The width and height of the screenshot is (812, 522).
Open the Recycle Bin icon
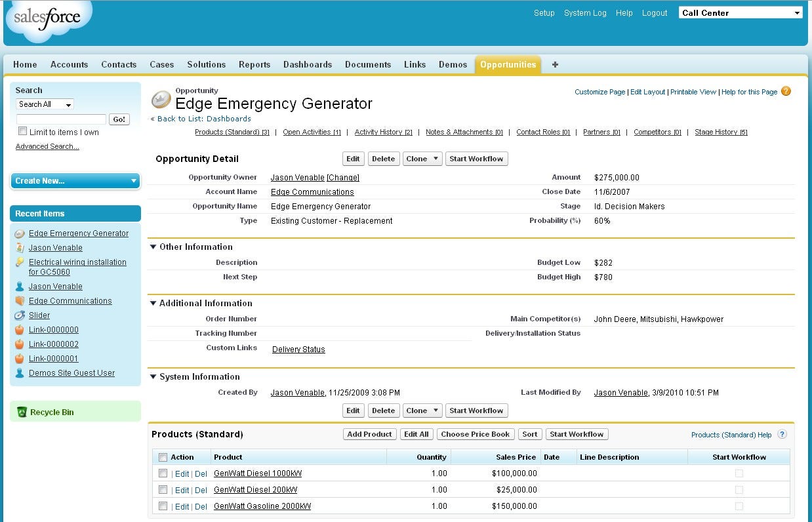pyautogui.click(x=22, y=412)
